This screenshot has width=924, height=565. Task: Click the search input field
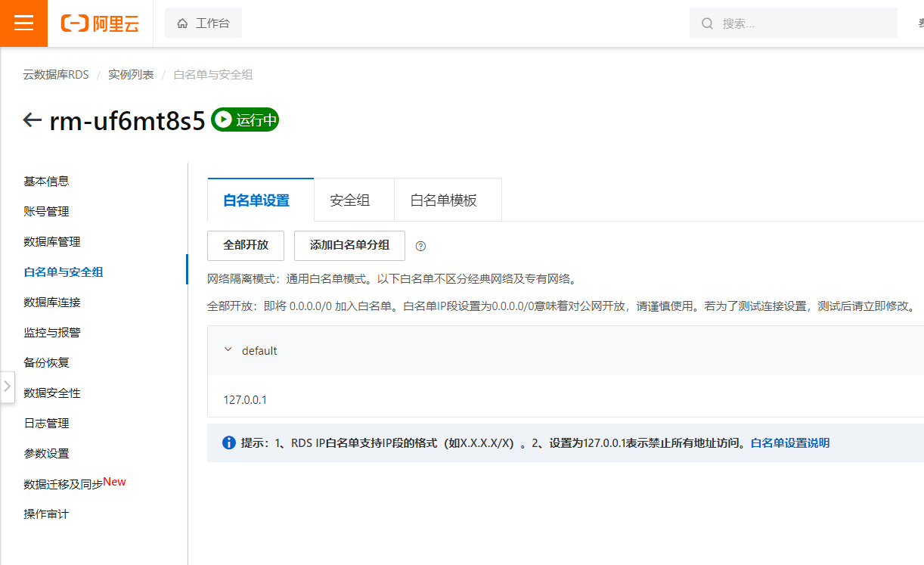[802, 23]
